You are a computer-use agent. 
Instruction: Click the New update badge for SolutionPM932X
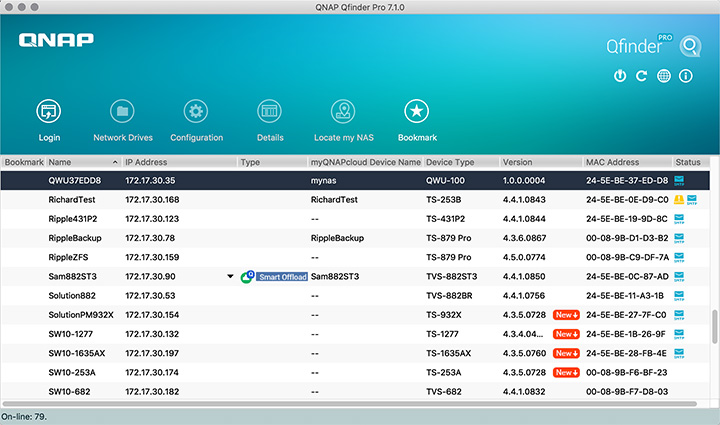[566, 315]
